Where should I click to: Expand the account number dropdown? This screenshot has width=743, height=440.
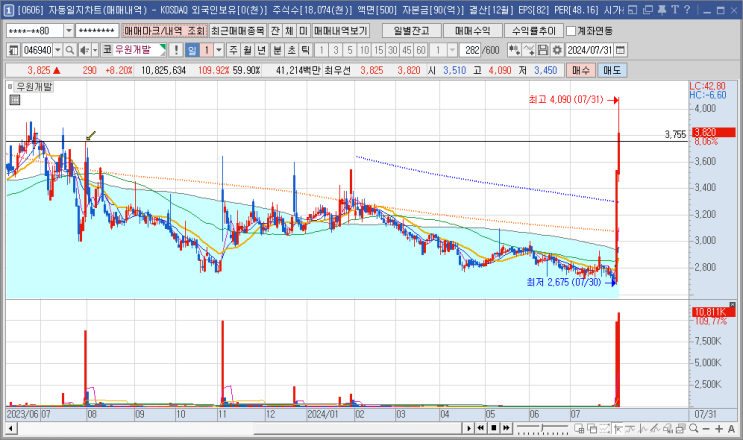click(69, 31)
